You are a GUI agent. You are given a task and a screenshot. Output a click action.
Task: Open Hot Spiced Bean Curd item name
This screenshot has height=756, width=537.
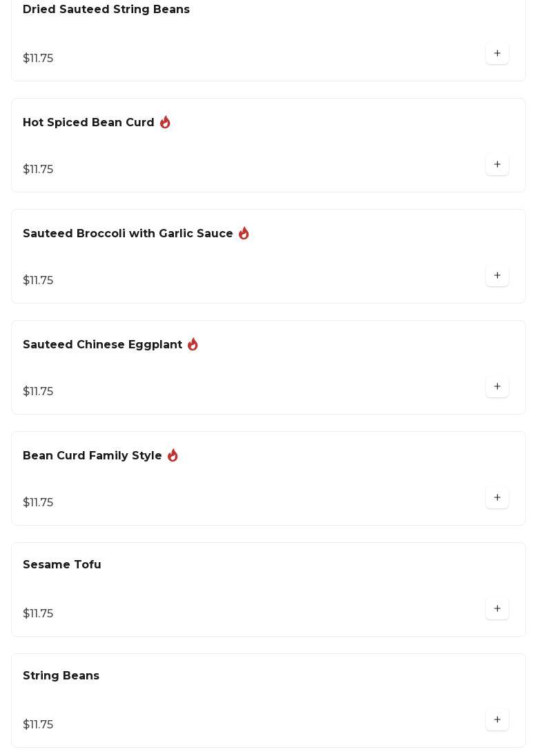88,123
